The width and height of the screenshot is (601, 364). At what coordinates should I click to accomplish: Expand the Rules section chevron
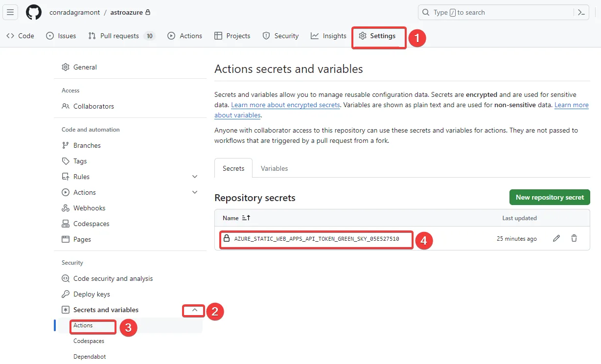pos(195,177)
